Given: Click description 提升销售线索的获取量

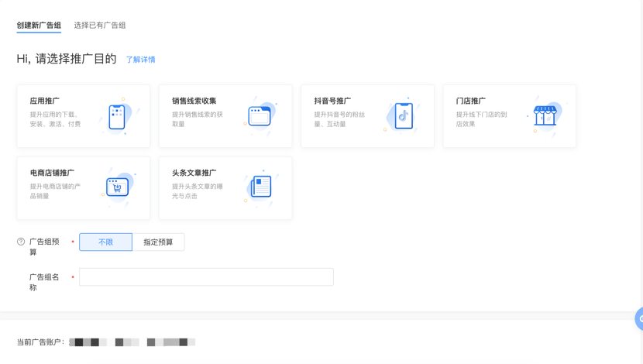Looking at the screenshot, I should pos(198,119).
